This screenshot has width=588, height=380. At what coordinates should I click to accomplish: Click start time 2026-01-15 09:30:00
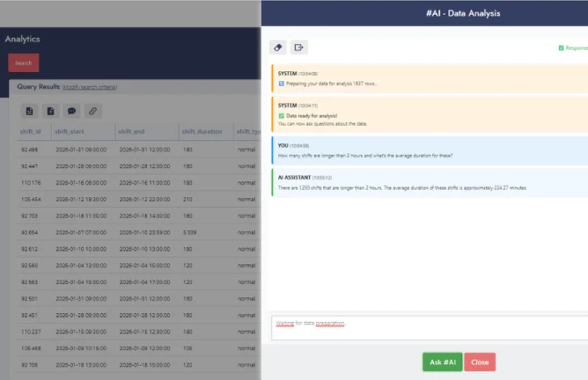tap(81, 332)
